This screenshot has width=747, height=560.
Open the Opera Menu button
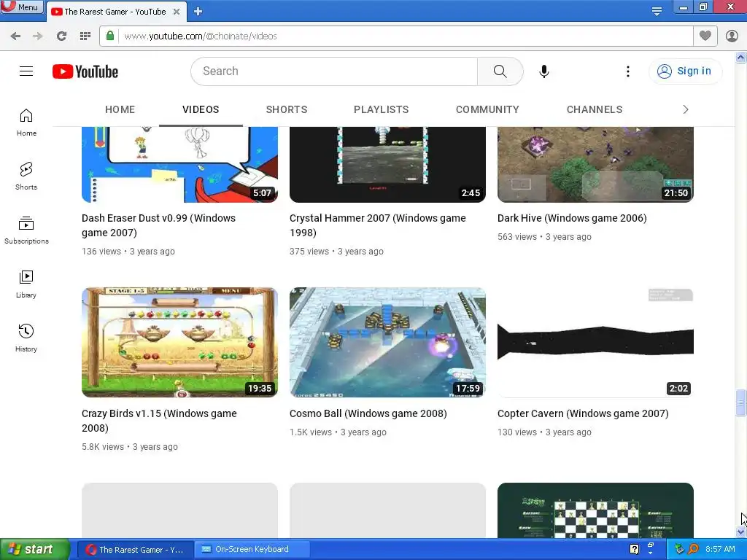[22, 7]
